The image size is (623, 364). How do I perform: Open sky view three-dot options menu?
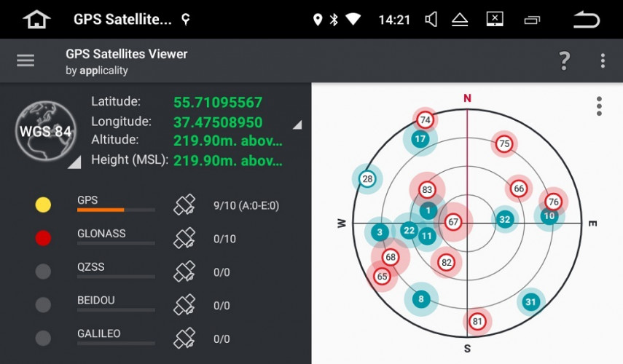[x=599, y=106]
